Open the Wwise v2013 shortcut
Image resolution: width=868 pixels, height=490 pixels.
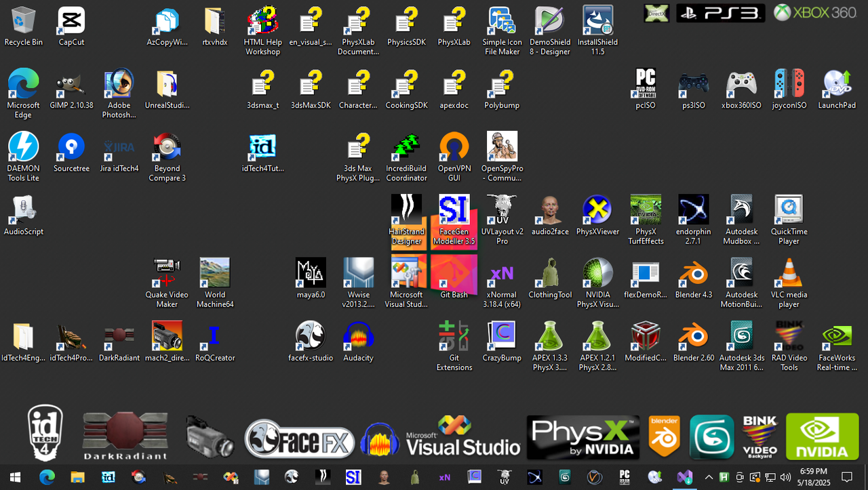tap(358, 283)
